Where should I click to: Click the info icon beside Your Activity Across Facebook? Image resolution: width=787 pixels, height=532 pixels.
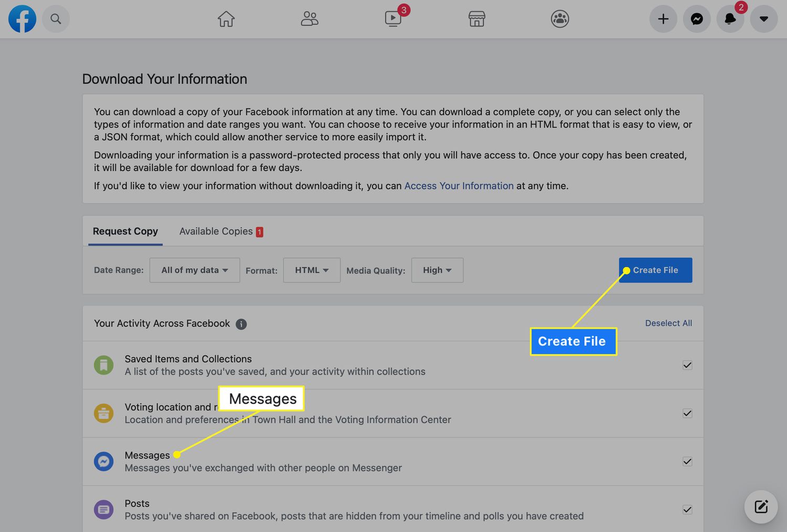tap(241, 324)
